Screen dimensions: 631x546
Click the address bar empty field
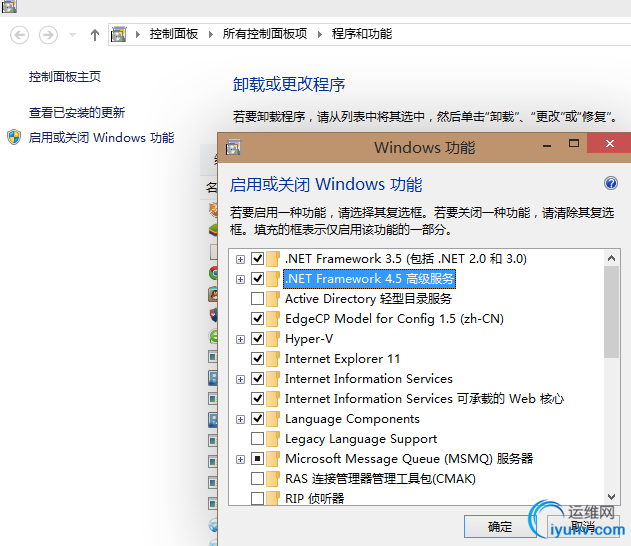[x=511, y=35]
